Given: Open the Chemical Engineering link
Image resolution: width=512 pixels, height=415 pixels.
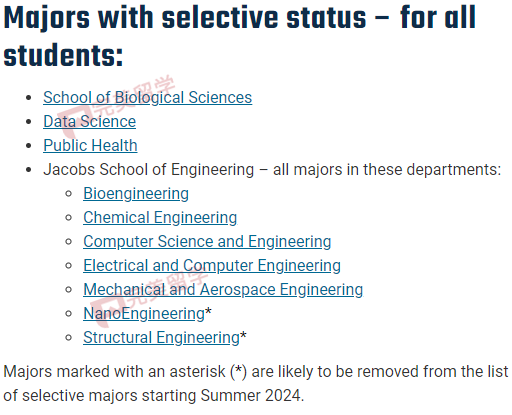Looking at the screenshot, I should (x=160, y=218).
